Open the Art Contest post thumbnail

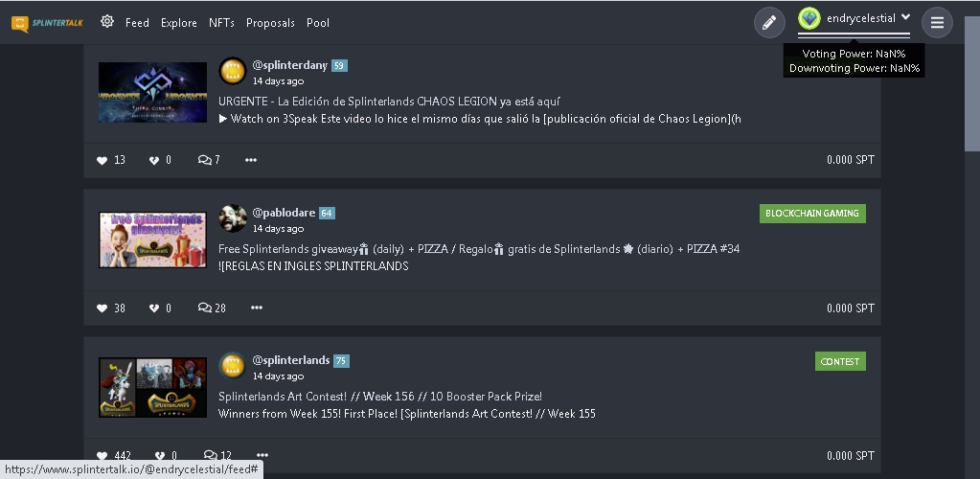click(x=152, y=387)
